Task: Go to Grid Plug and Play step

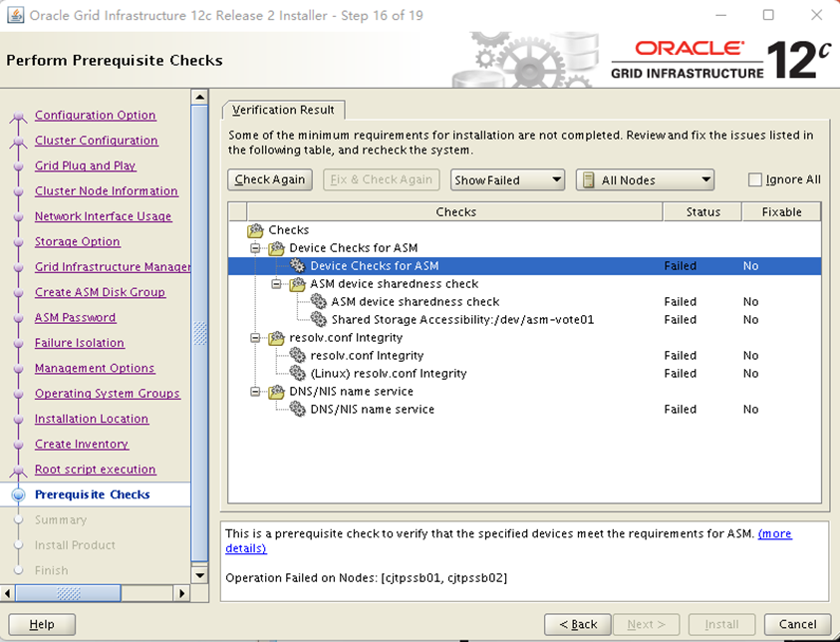Action: (86, 165)
